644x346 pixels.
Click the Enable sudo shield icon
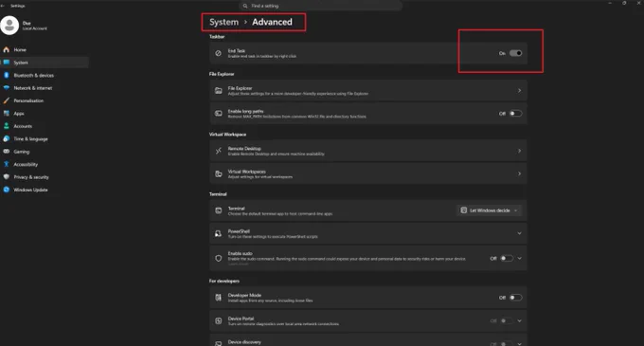[x=219, y=258]
